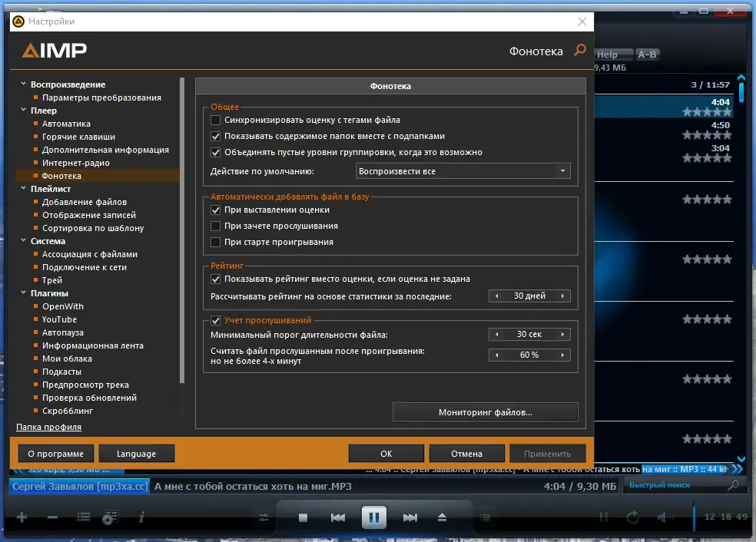Click the Мониторинг файлов... button
This screenshot has height=542, width=756.
tap(485, 412)
